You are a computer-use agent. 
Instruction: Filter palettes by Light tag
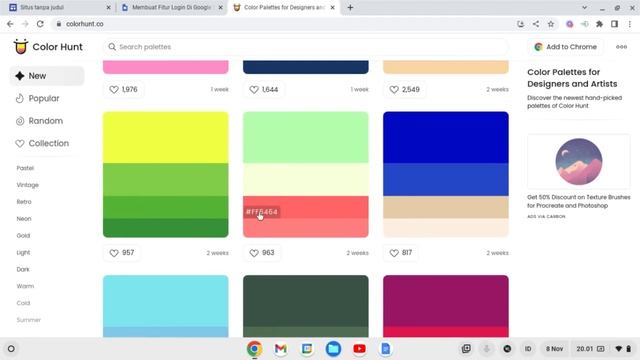point(23,252)
